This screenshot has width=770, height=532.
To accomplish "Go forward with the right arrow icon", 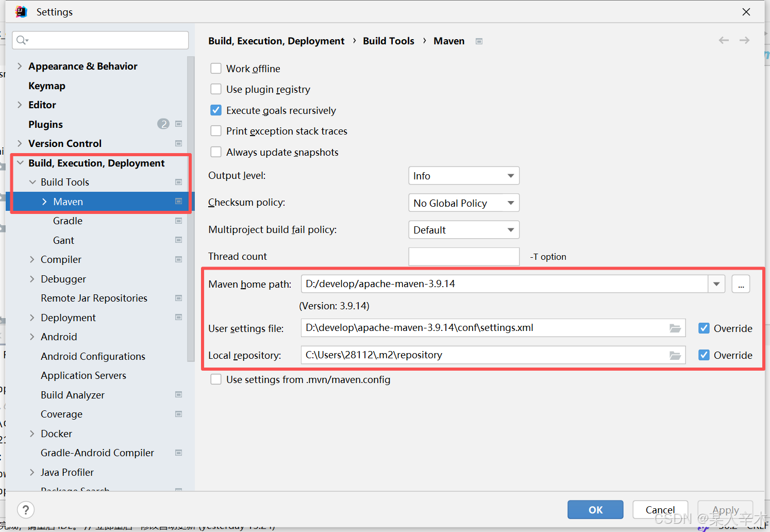I will click(744, 40).
